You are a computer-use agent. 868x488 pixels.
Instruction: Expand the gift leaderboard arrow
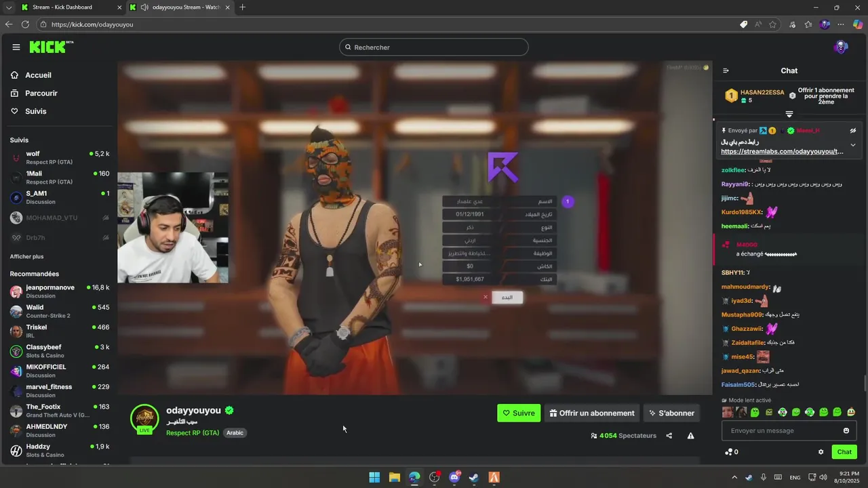(789, 114)
